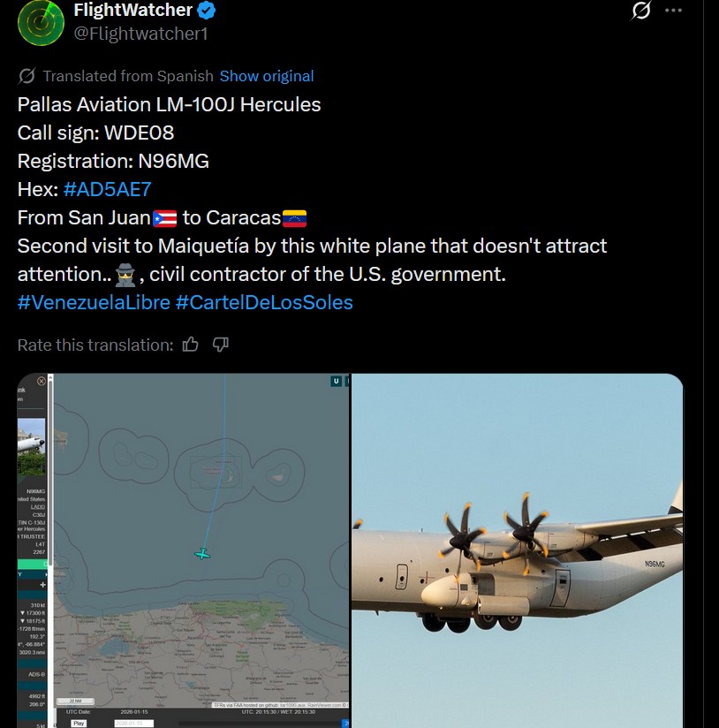Screen dimensions: 719x728
Task: Click the Grok translation icon beside 'Translated from Spanish'
Action: [x=26, y=76]
